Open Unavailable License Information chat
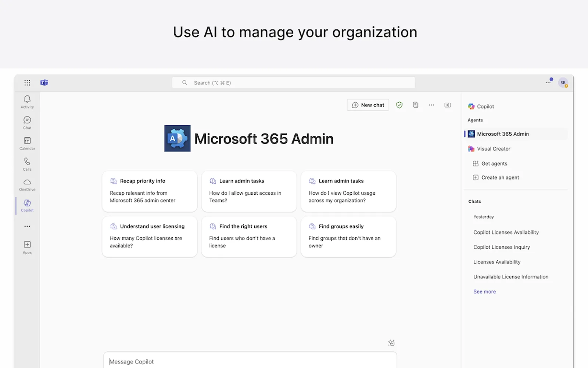 511,277
